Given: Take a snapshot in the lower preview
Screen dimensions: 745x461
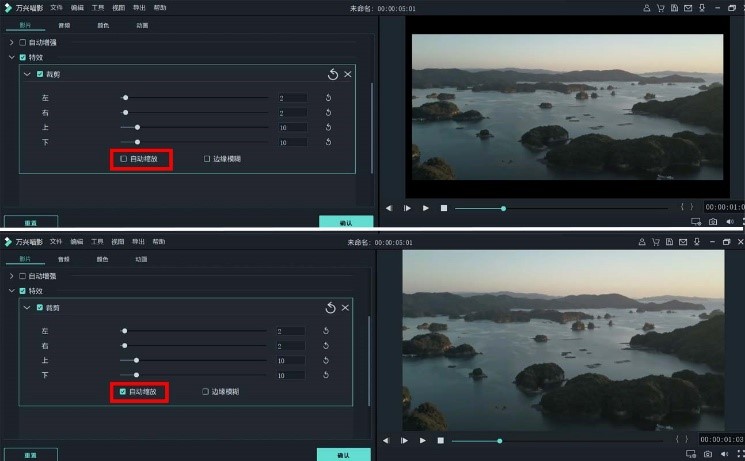Looking at the screenshot, I should 708,454.
